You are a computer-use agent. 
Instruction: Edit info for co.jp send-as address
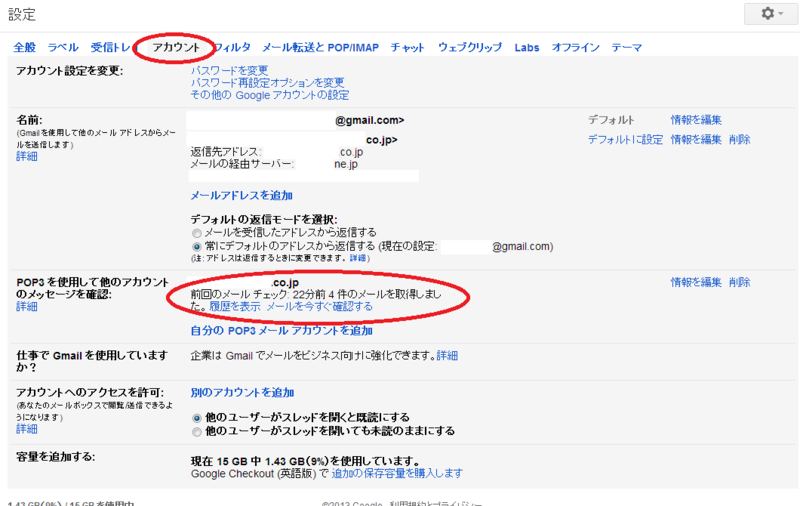696,139
